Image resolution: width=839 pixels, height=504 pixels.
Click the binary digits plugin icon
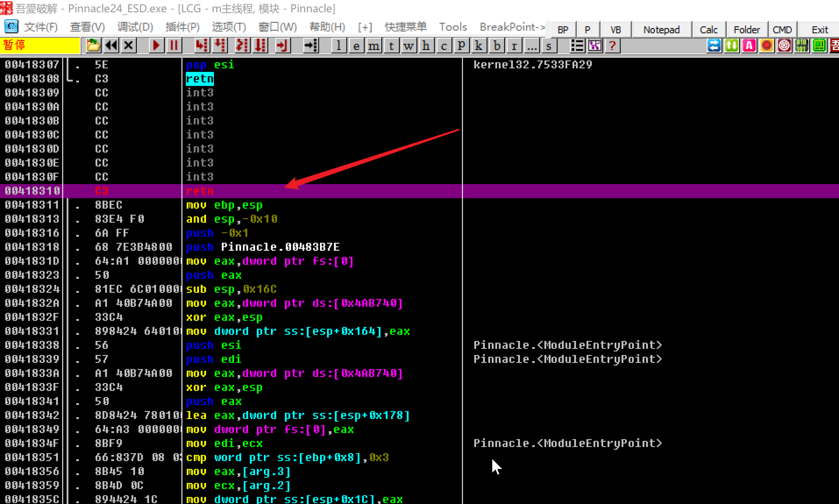pyautogui.click(x=802, y=45)
